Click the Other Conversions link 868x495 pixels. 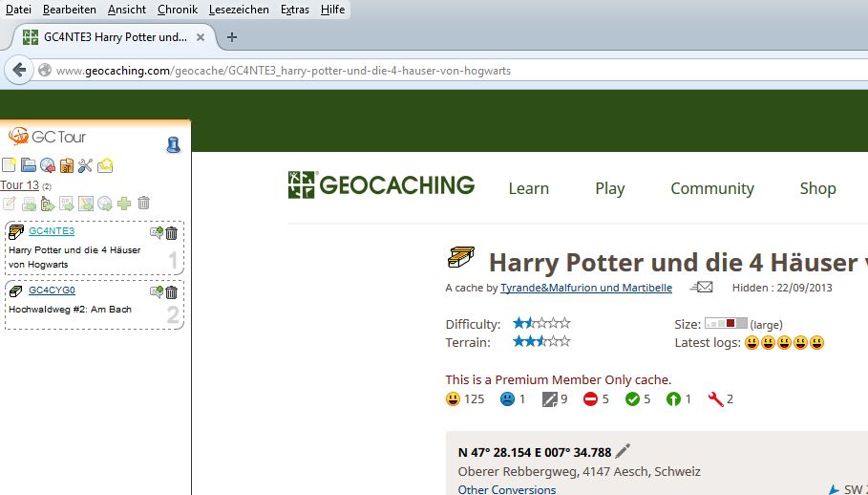(x=507, y=489)
